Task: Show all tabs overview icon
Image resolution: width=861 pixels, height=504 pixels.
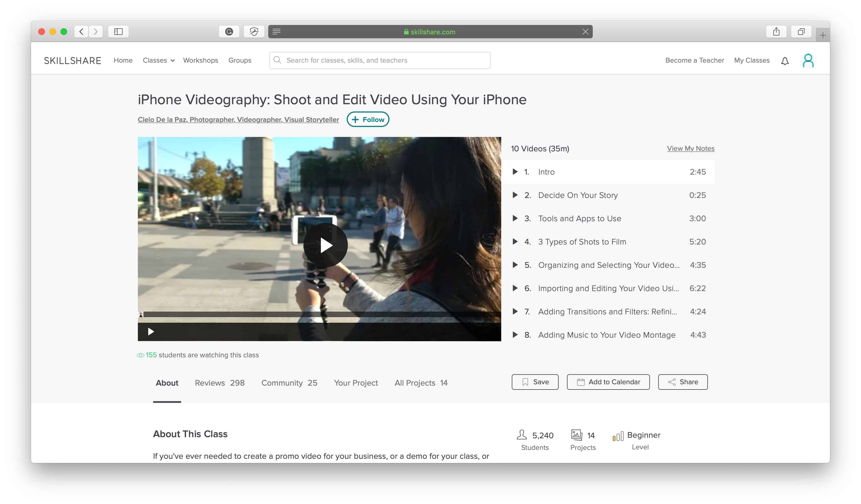Action: tap(801, 32)
